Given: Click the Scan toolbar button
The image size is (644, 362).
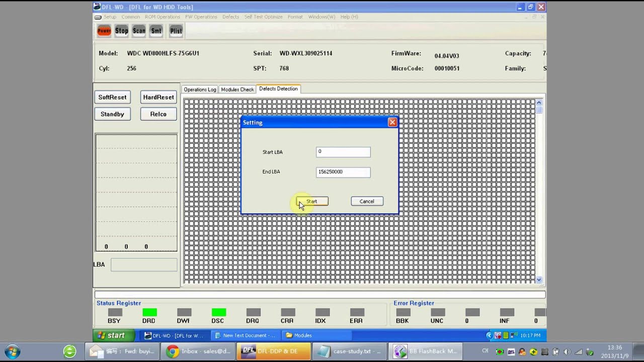Looking at the screenshot, I should coord(139,31).
